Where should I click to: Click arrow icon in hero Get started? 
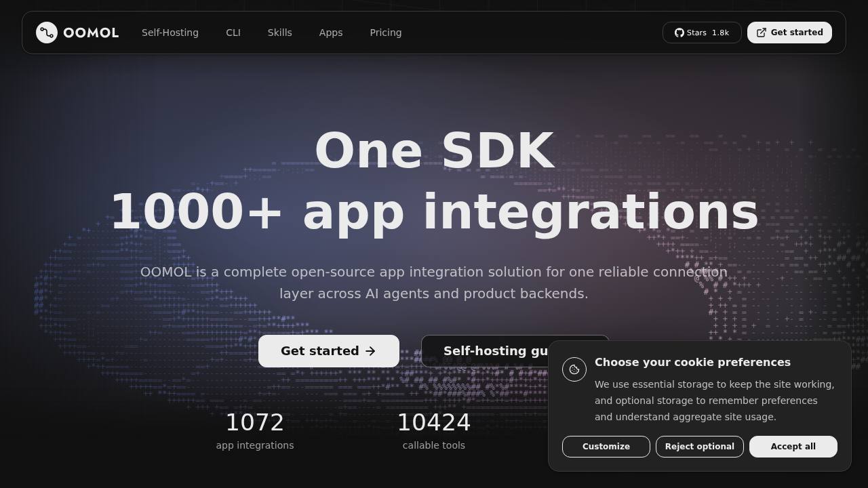pos(370,351)
